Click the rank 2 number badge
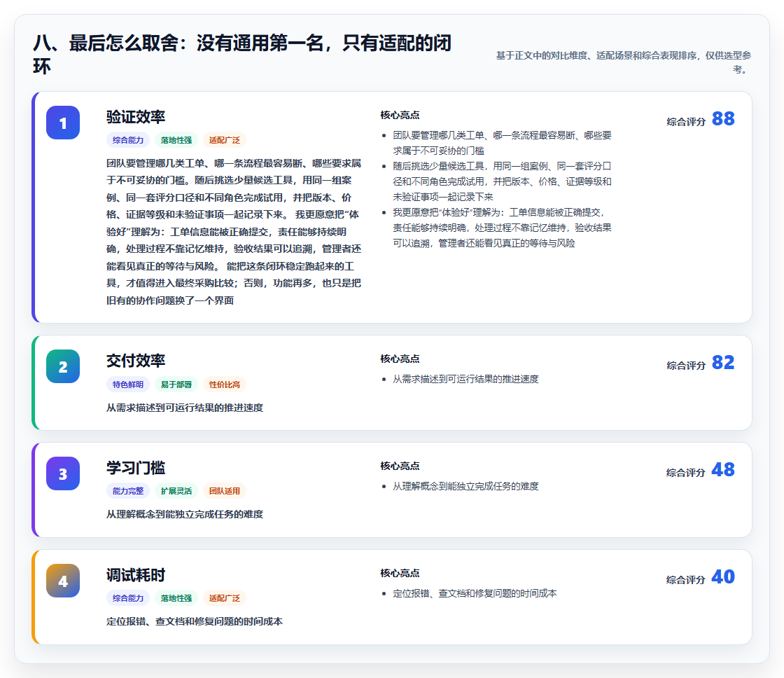Viewport: 784px width, 678px height. 63,366
